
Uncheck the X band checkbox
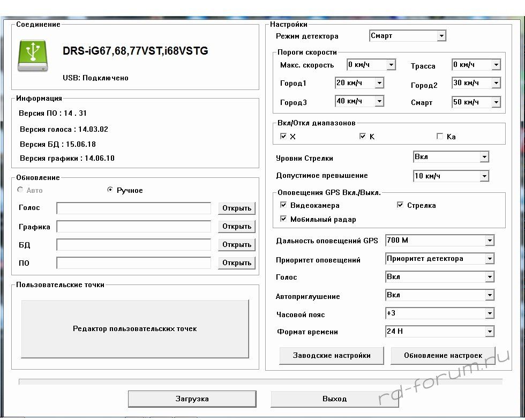283,137
